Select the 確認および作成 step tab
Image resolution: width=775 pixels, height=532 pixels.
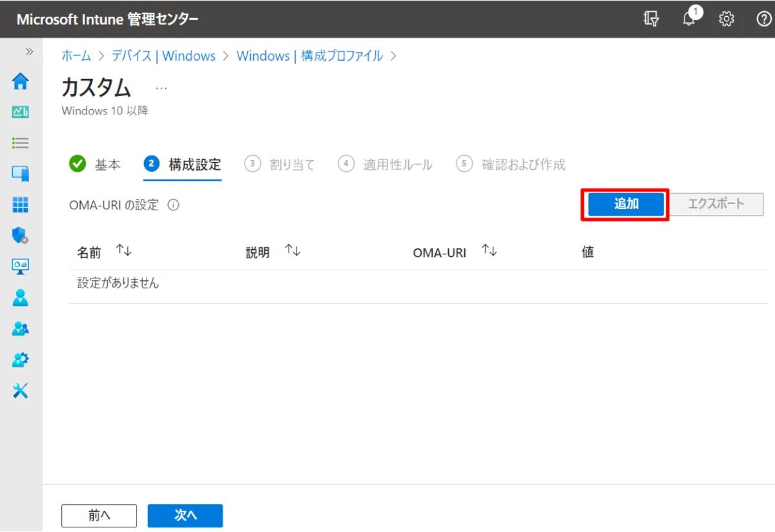511,165
